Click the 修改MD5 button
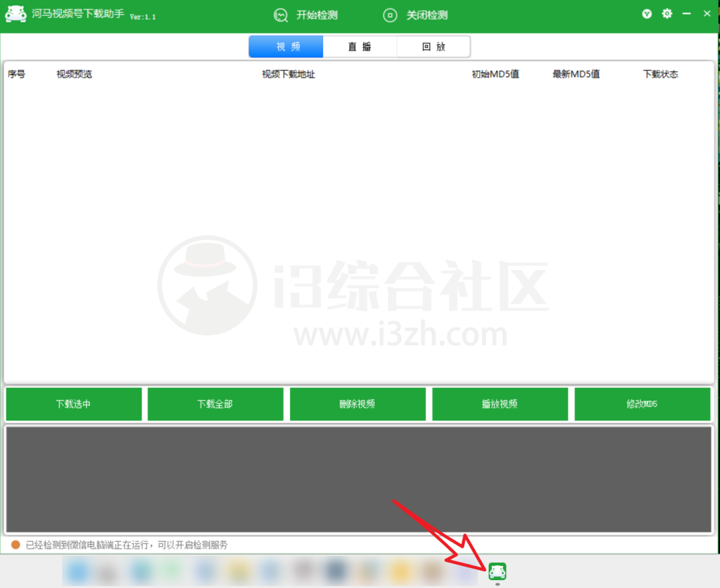 pos(643,404)
